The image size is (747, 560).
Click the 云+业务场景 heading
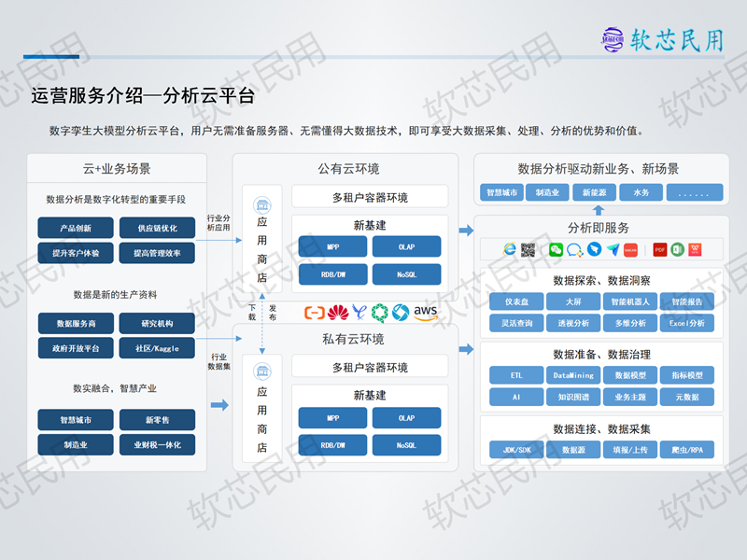click(117, 169)
